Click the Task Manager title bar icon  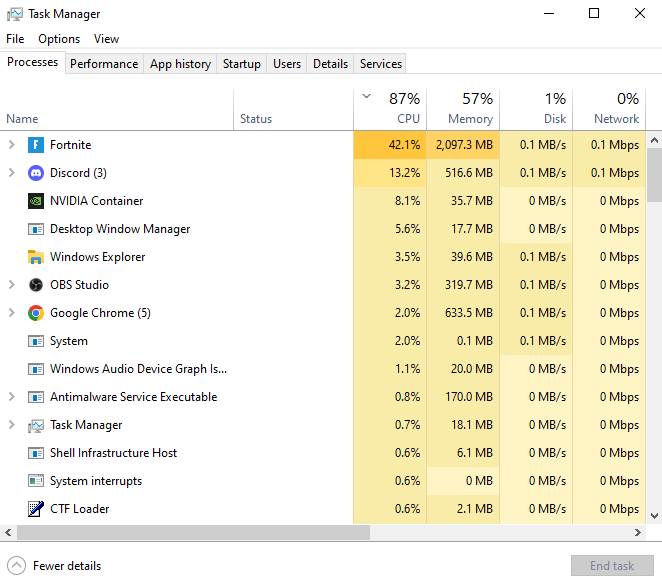[x=15, y=14]
